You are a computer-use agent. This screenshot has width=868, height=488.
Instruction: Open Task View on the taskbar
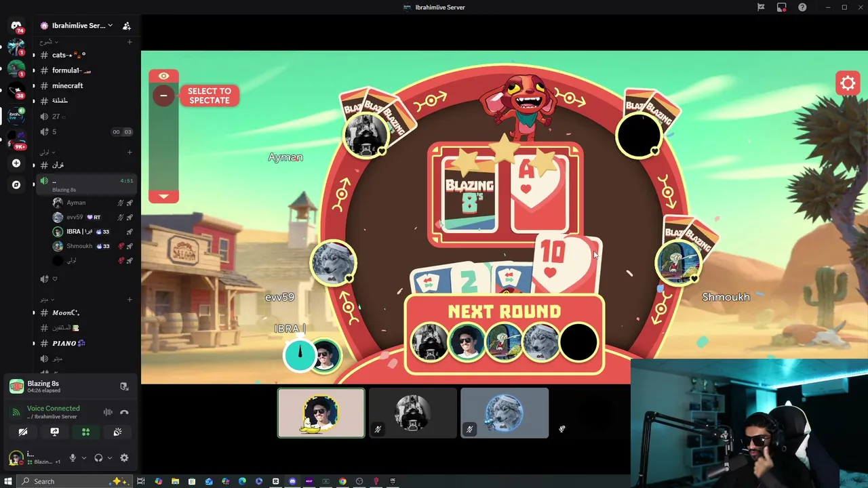pyautogui.click(x=141, y=481)
